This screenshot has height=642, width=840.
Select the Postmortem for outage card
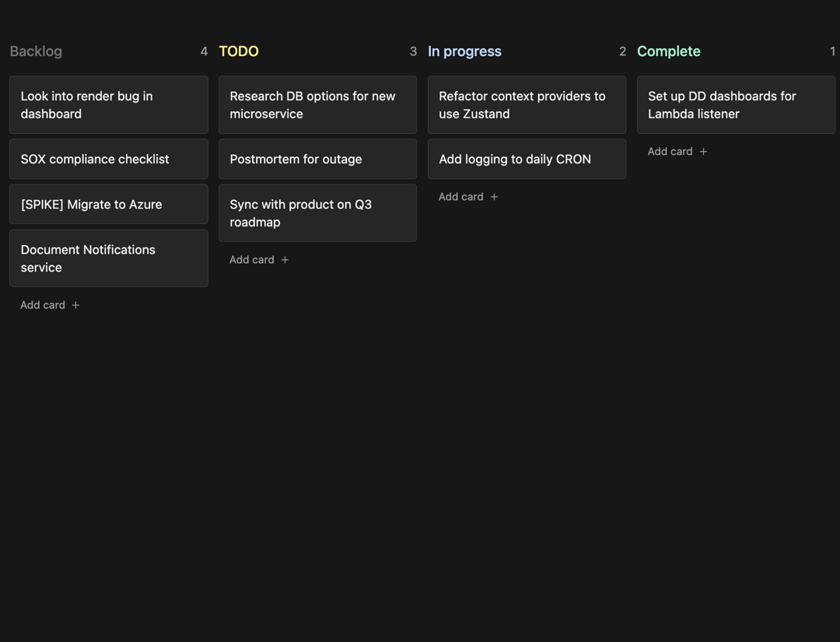pyautogui.click(x=317, y=160)
